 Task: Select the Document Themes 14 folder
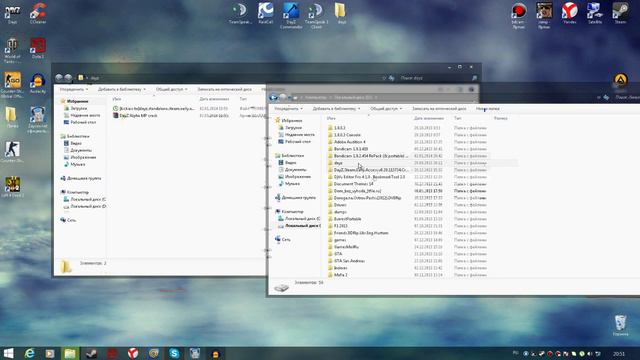tap(350, 184)
